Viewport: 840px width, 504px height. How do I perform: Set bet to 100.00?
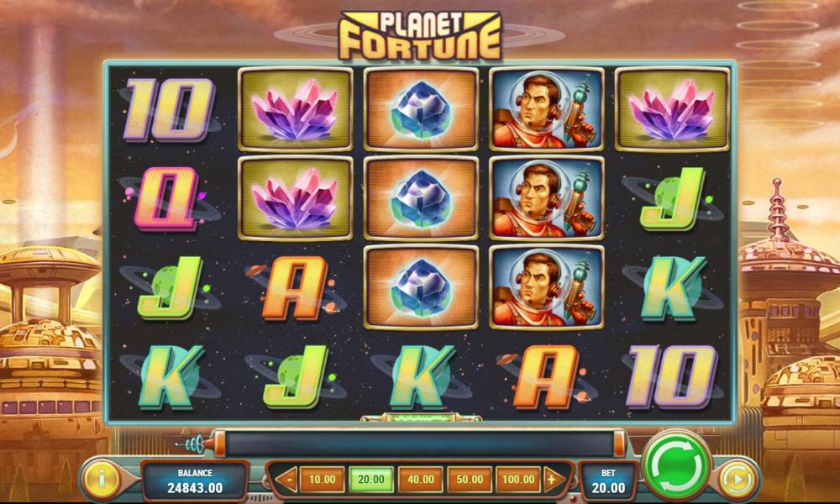pyautogui.click(x=518, y=480)
